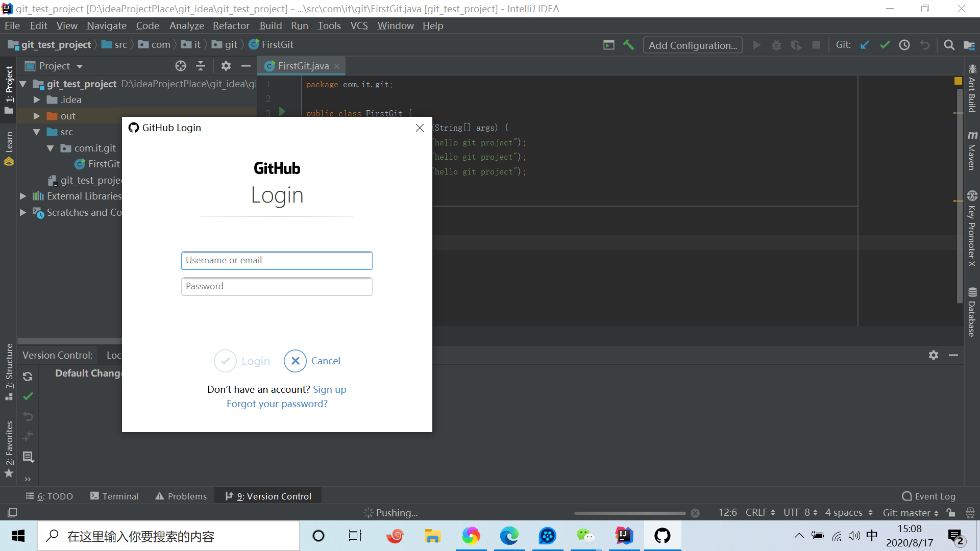
Task: Click the Build project hammer icon
Action: 628,45
